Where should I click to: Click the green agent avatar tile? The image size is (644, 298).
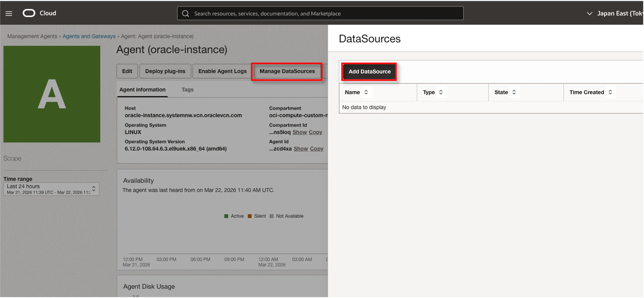click(52, 94)
